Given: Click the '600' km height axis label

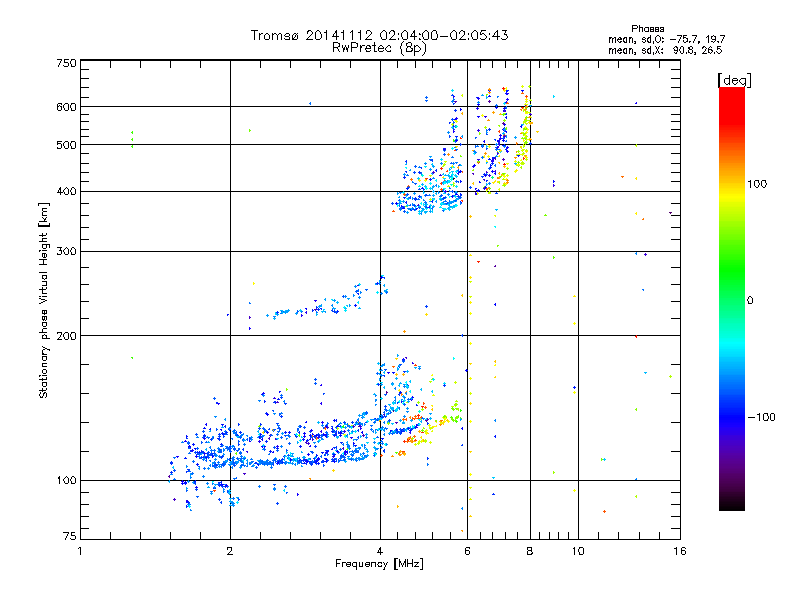Looking at the screenshot, I should [x=66, y=107].
